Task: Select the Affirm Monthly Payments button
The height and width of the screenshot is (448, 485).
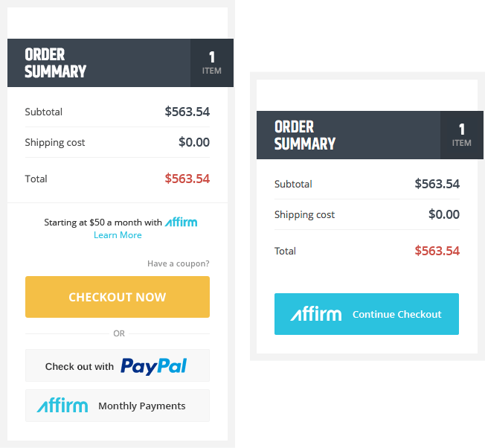Action: click(x=118, y=406)
